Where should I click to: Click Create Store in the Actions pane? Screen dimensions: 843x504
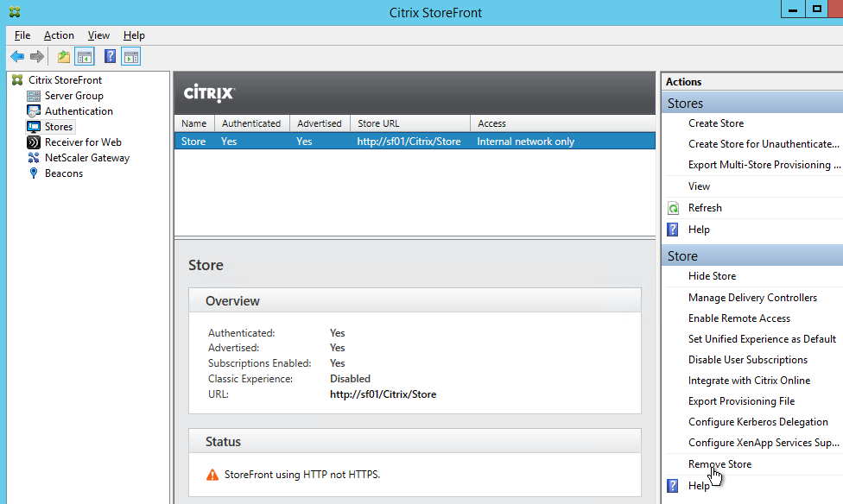pyautogui.click(x=716, y=123)
